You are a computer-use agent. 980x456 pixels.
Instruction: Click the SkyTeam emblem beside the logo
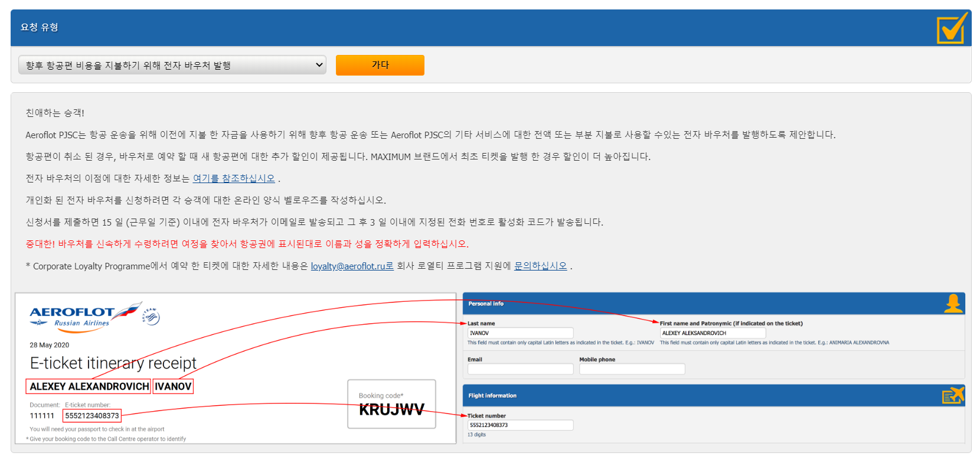(151, 317)
